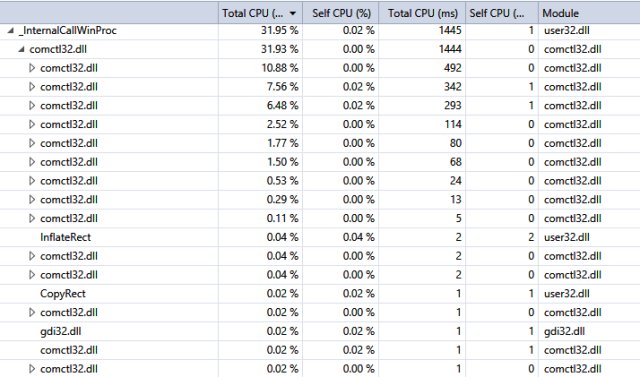Sort by the Total CPU (ms) column header

click(422, 13)
